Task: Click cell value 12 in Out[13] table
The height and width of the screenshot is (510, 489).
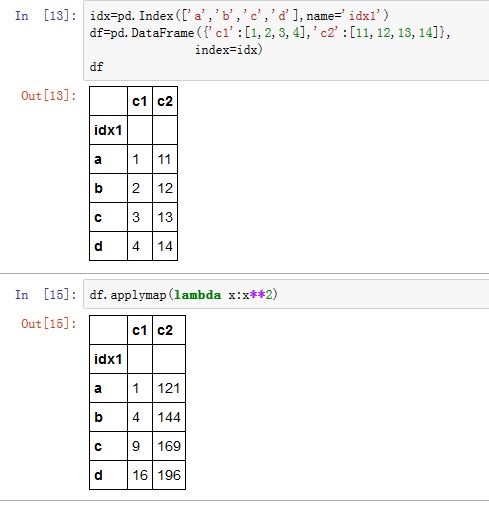Action: pos(165,188)
